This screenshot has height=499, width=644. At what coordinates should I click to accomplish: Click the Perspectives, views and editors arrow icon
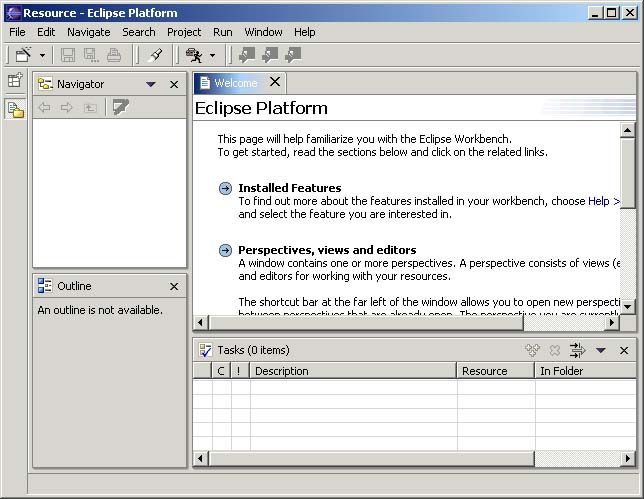[225, 250]
